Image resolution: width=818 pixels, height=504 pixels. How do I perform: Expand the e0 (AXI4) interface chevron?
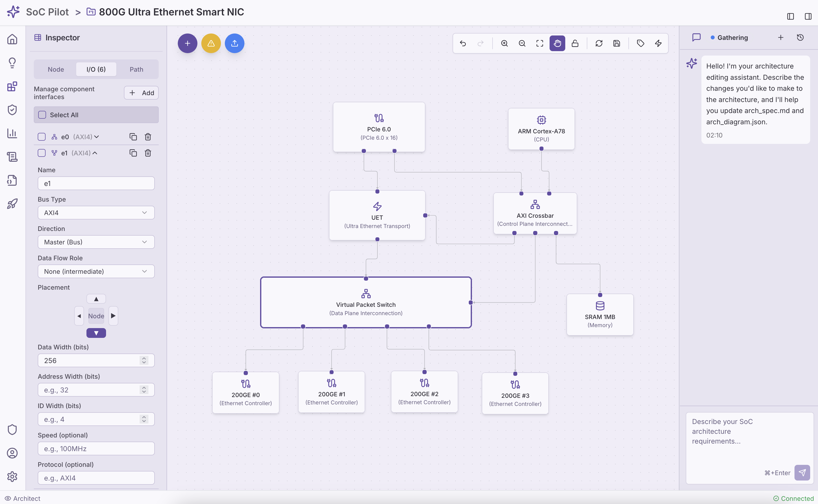[96, 137]
